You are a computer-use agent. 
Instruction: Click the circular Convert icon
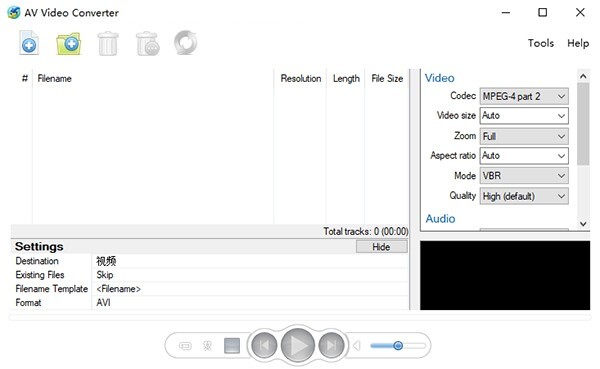click(186, 42)
